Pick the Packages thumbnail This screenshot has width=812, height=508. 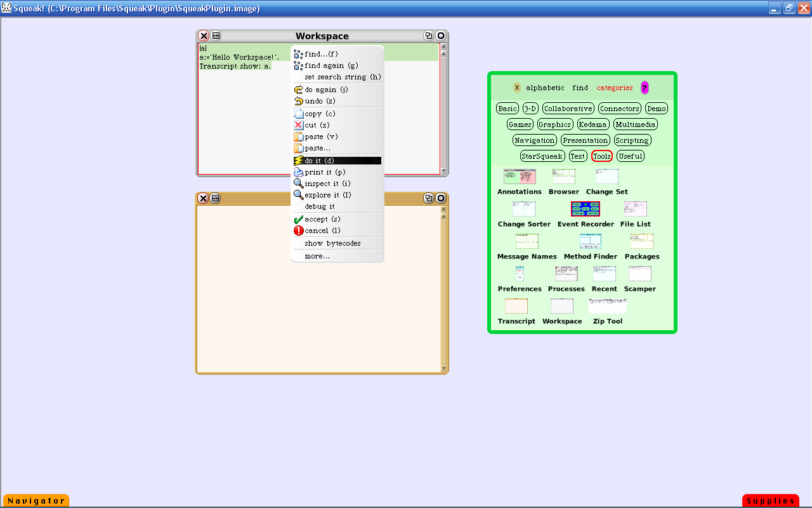[x=642, y=241]
